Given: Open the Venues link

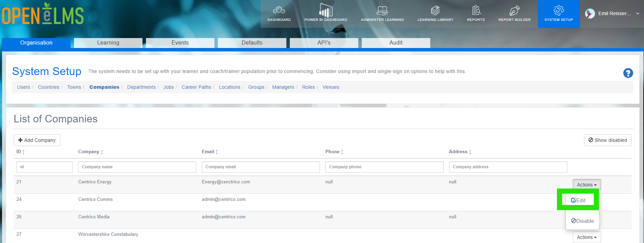Looking at the screenshot, I should pos(331,87).
